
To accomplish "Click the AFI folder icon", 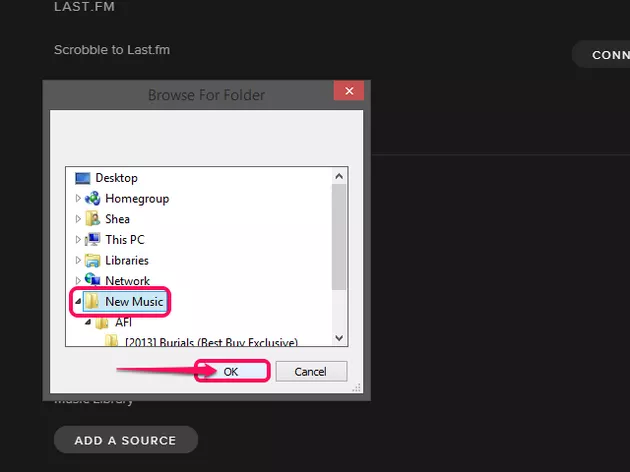I will [x=102, y=322].
